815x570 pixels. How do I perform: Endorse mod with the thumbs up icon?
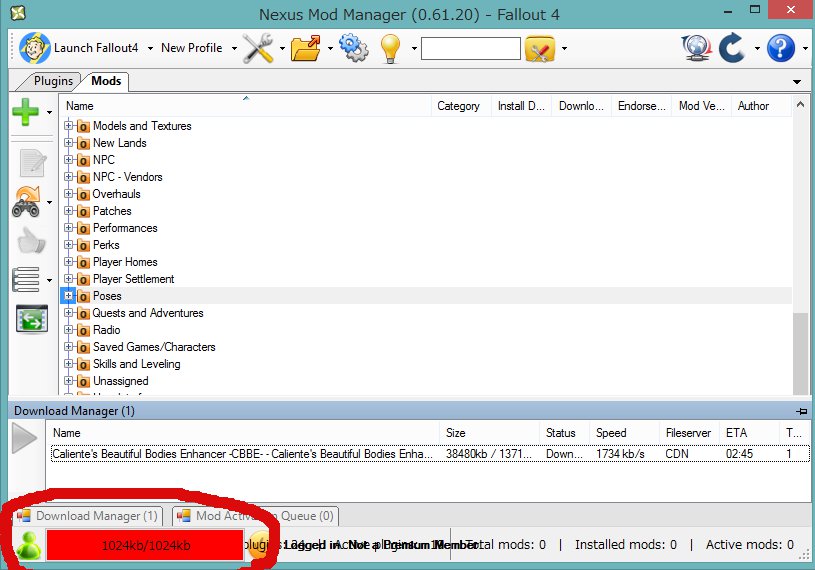tap(31, 241)
